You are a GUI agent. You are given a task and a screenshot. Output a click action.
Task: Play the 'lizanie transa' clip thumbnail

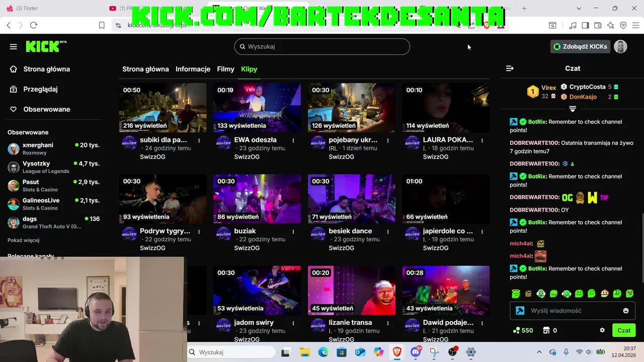point(352,290)
